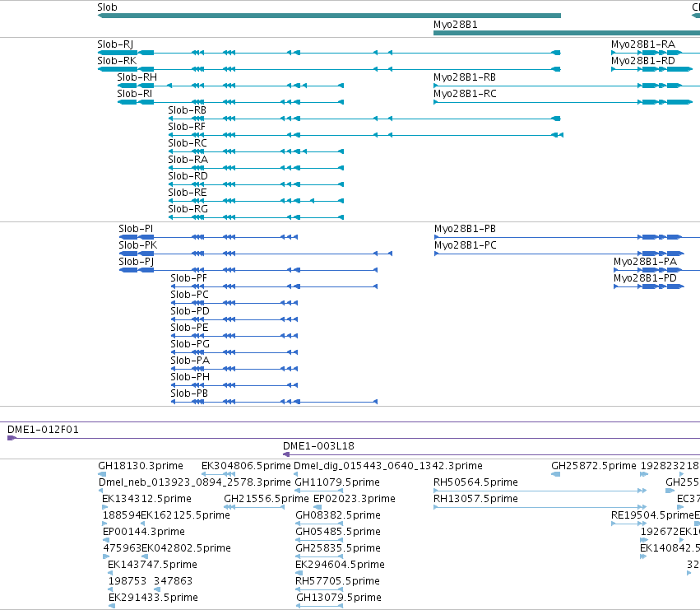
Task: Click the EK134312.5prime EST label
Action: 147,499
